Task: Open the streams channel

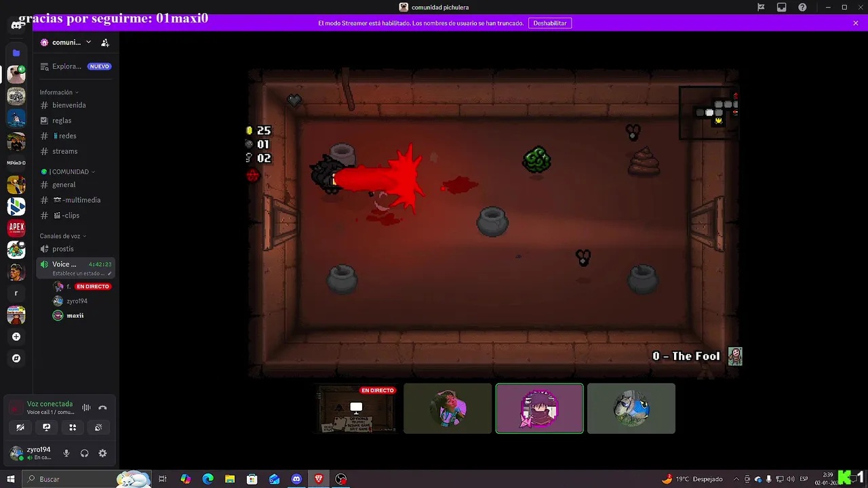Action: [75, 151]
